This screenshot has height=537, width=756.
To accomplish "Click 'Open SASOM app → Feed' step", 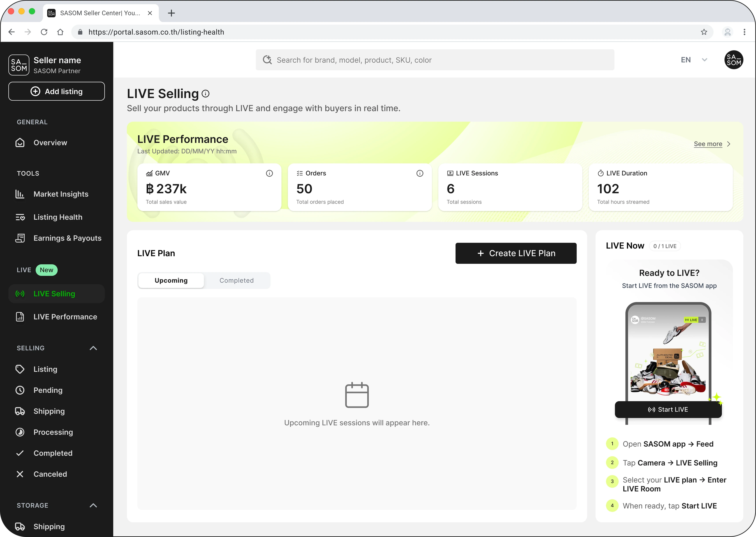I will point(668,444).
